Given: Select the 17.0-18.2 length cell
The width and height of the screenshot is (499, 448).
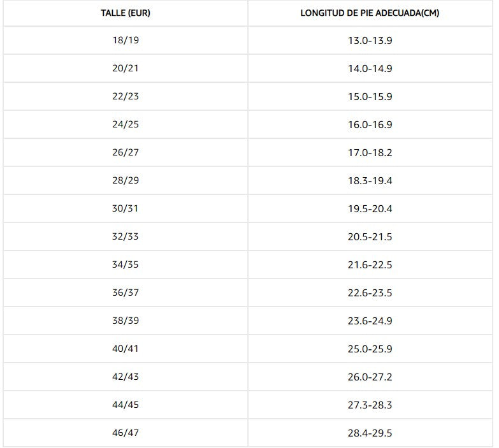Looking at the screenshot, I should coord(370,153).
